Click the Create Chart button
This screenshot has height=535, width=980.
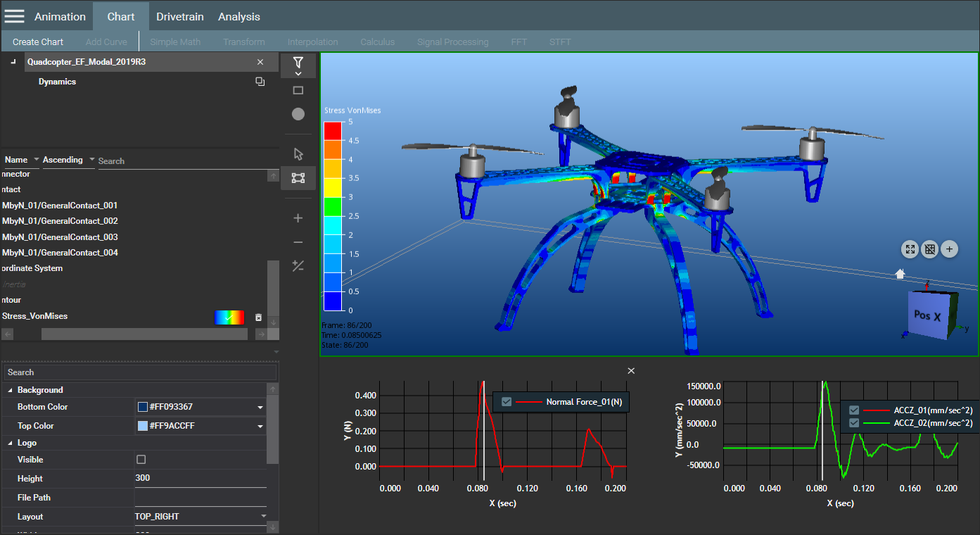point(38,42)
